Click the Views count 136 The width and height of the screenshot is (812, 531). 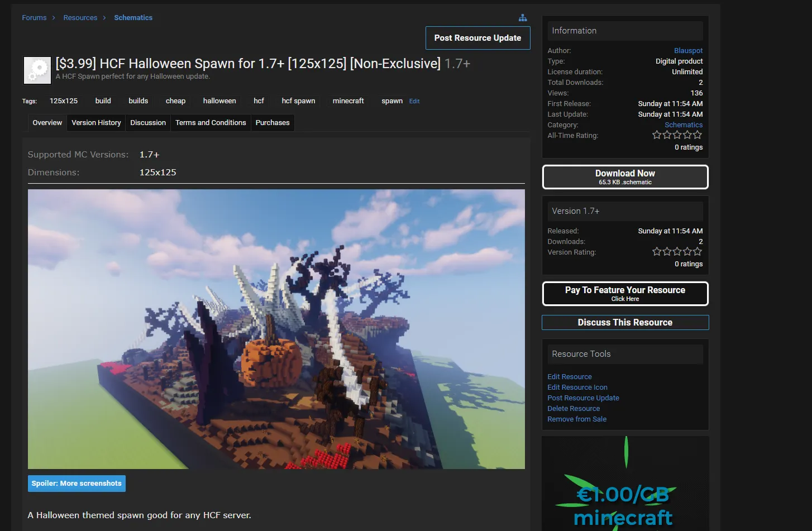click(x=696, y=93)
